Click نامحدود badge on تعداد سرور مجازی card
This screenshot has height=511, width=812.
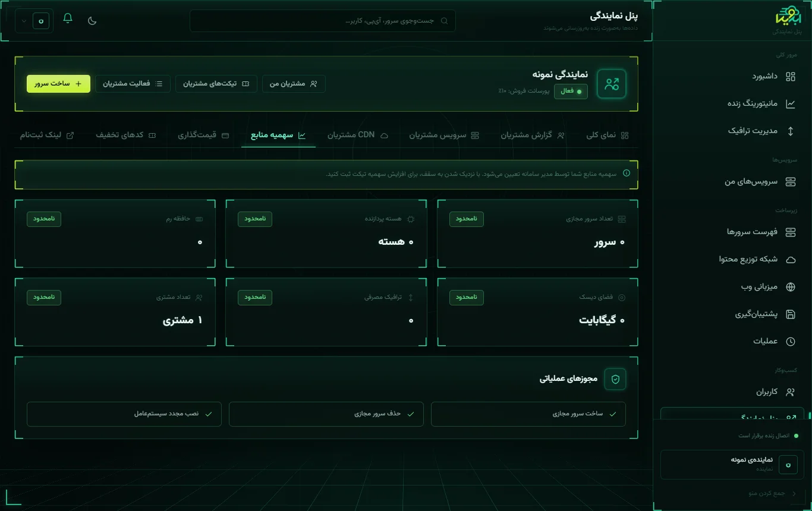[x=467, y=219]
